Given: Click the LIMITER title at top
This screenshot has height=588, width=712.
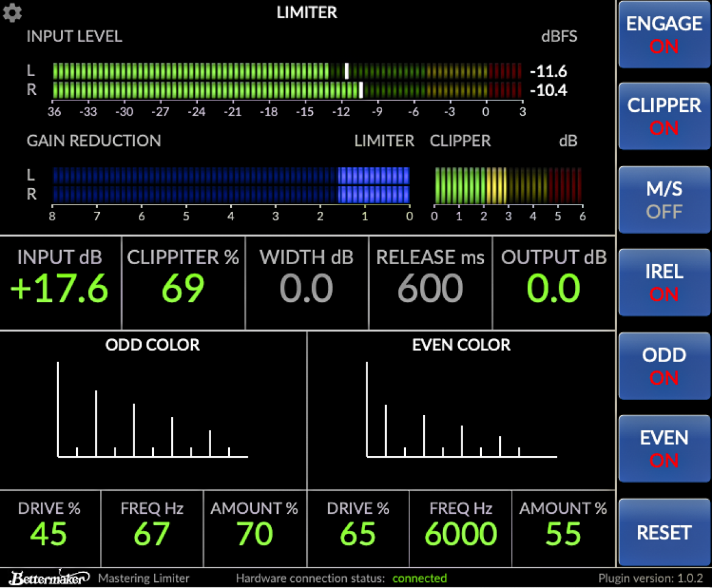Looking at the screenshot, I should (307, 12).
